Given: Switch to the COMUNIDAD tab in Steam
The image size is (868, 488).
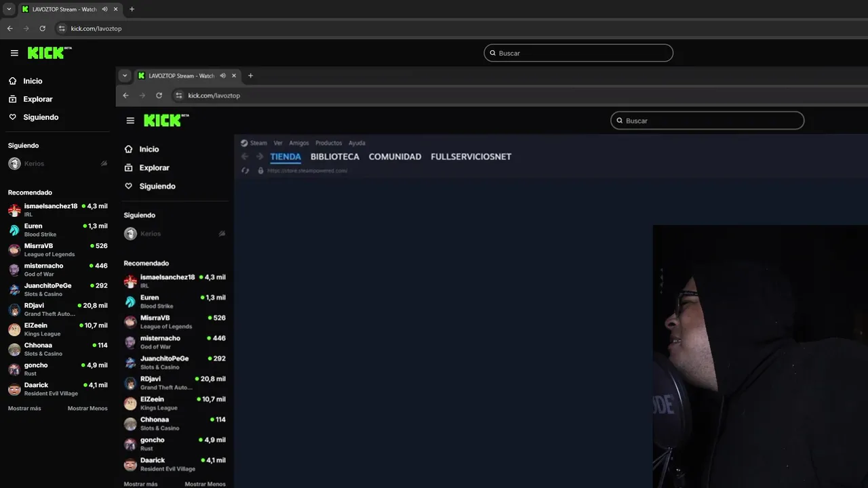Looking at the screenshot, I should pyautogui.click(x=395, y=157).
